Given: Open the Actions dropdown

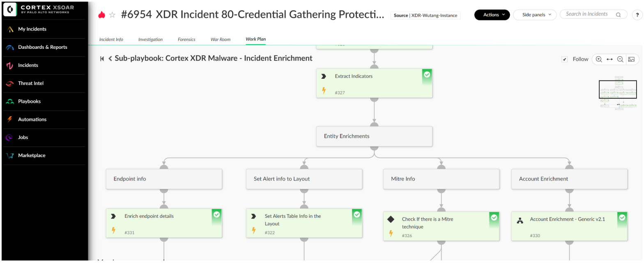Looking at the screenshot, I should click(492, 15).
